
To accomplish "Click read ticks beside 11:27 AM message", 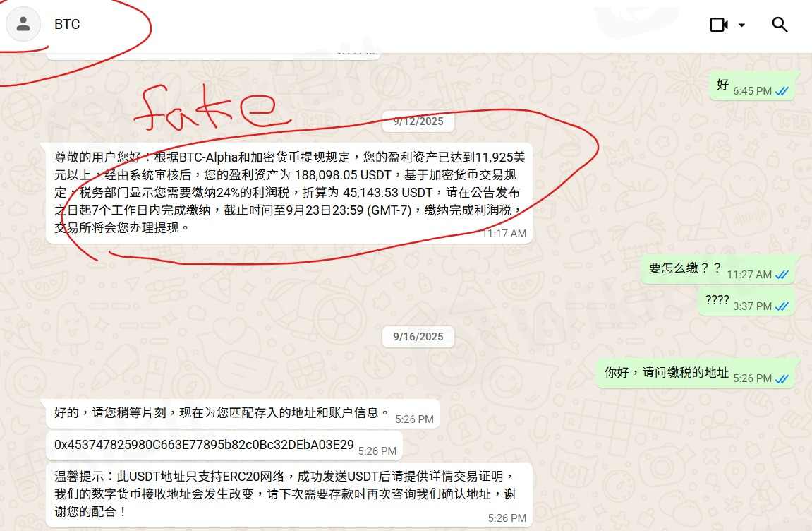I will click(x=782, y=275).
